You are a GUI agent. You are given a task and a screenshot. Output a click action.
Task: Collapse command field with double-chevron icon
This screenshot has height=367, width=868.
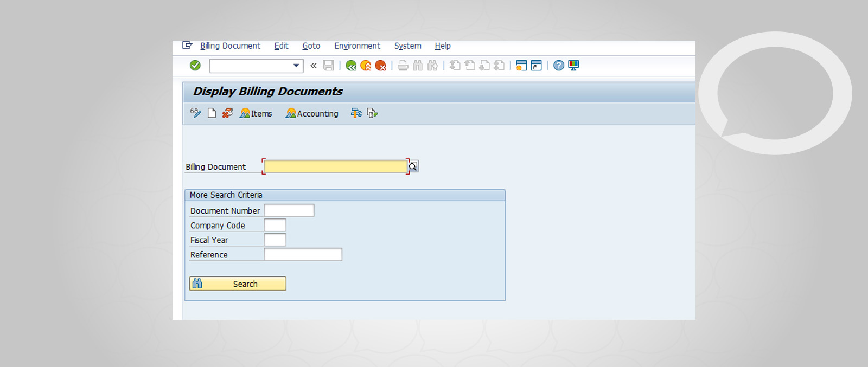314,66
